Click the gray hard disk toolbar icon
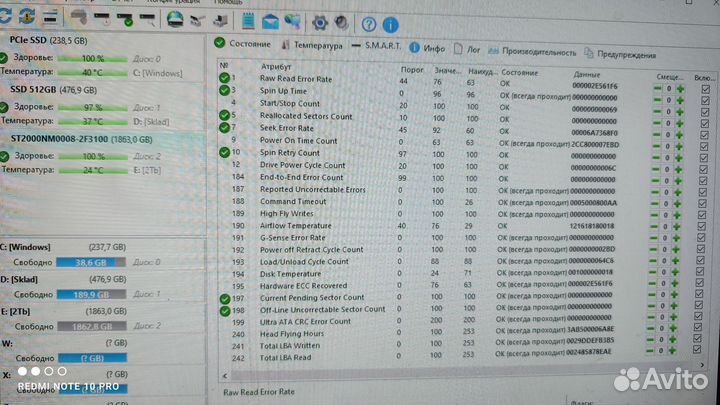 point(79,17)
